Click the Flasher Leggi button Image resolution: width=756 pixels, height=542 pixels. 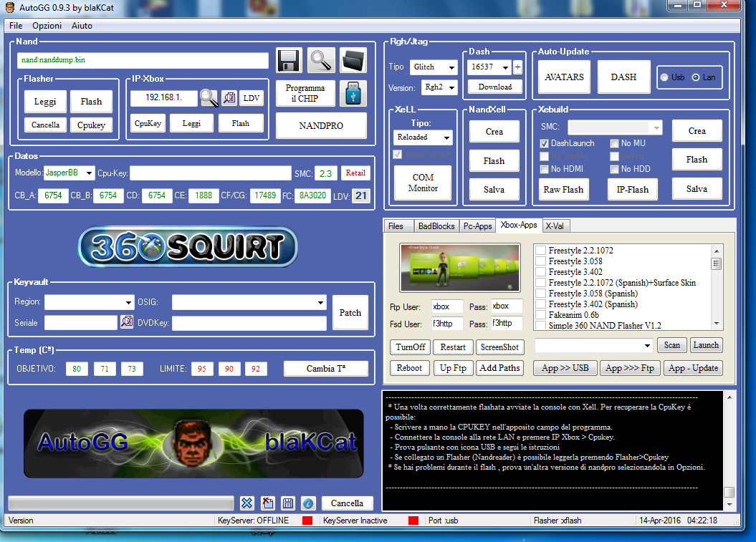pos(45,102)
